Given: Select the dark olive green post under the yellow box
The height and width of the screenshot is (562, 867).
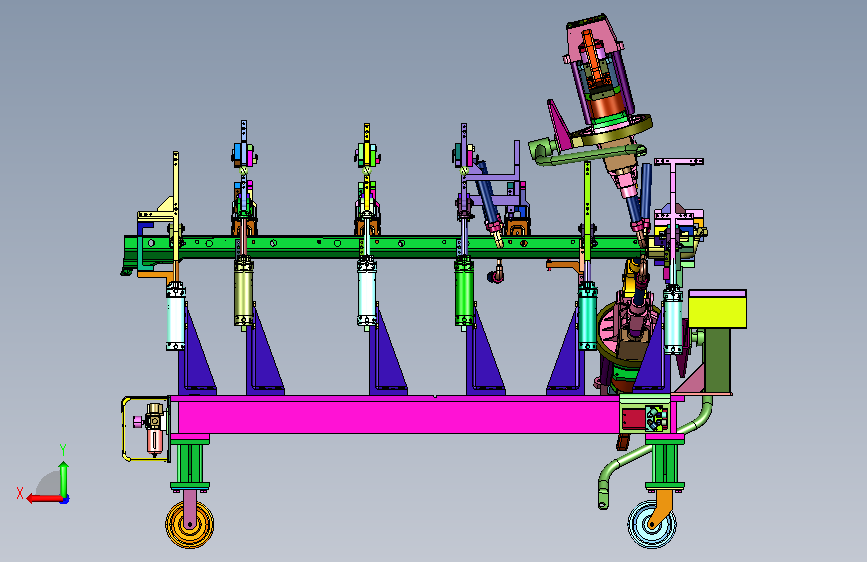Looking at the screenshot, I should [718, 360].
